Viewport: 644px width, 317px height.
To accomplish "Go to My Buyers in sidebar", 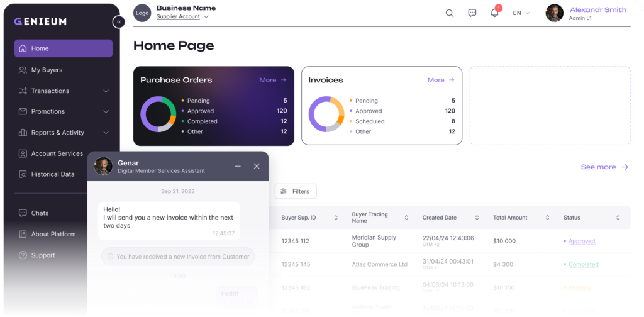I will (47, 70).
